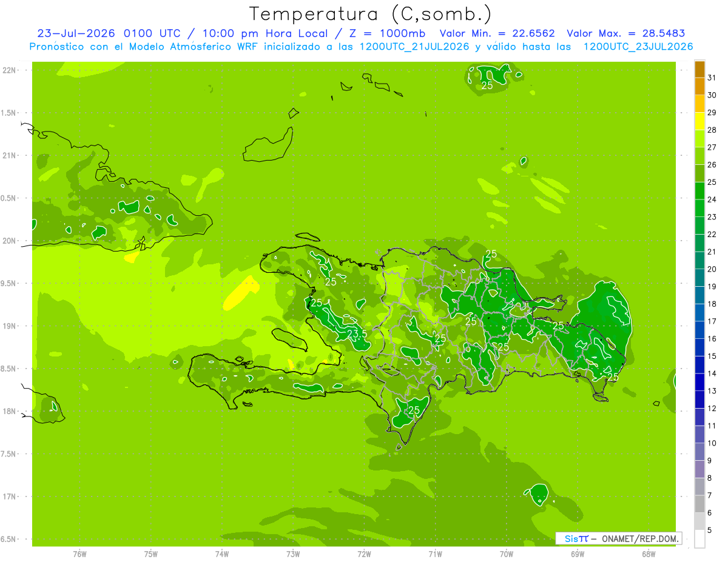The image size is (728, 562).
Task: Select the date text '23-Jul-2026 0100 UTC'
Action: click(109, 33)
